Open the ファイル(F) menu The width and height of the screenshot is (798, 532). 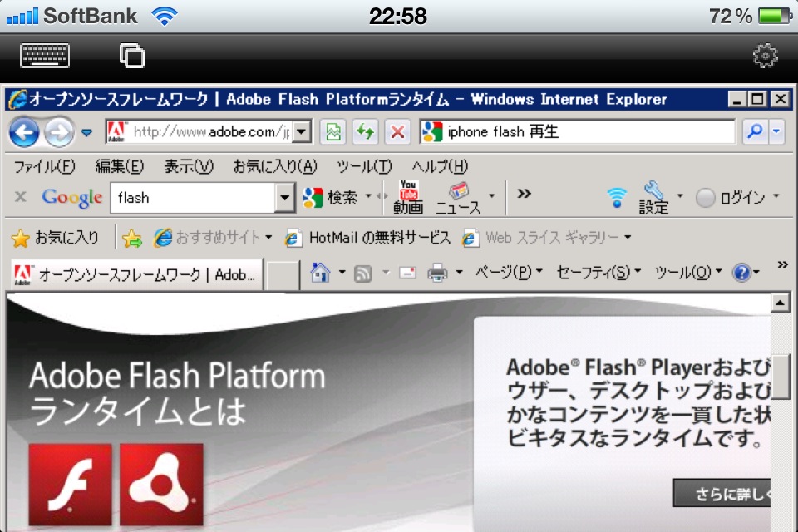(x=44, y=166)
